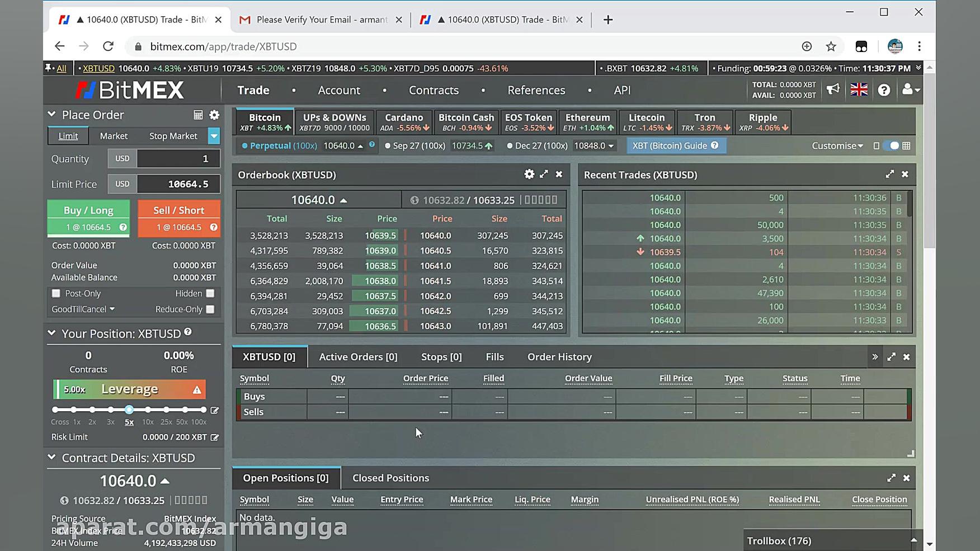Select the Market order tab
This screenshot has width=980, height=551.
pyautogui.click(x=114, y=136)
